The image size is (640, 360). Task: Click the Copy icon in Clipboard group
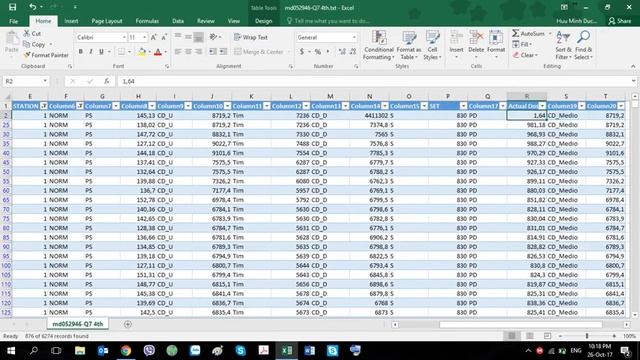(27, 44)
